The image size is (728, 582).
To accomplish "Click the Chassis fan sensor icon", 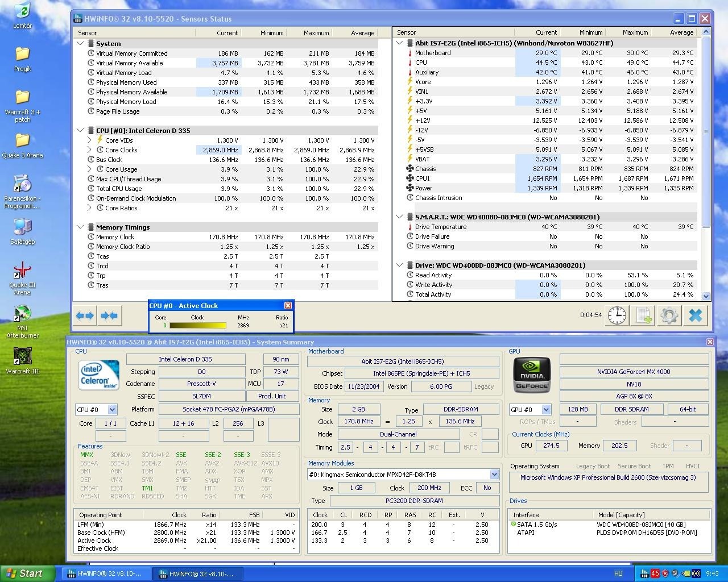I will coord(409,169).
